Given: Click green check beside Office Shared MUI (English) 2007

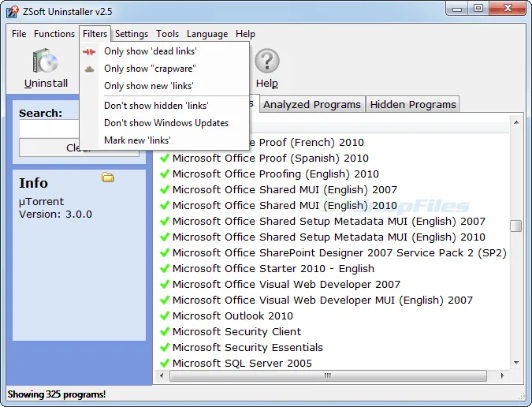Looking at the screenshot, I should pyautogui.click(x=165, y=189).
